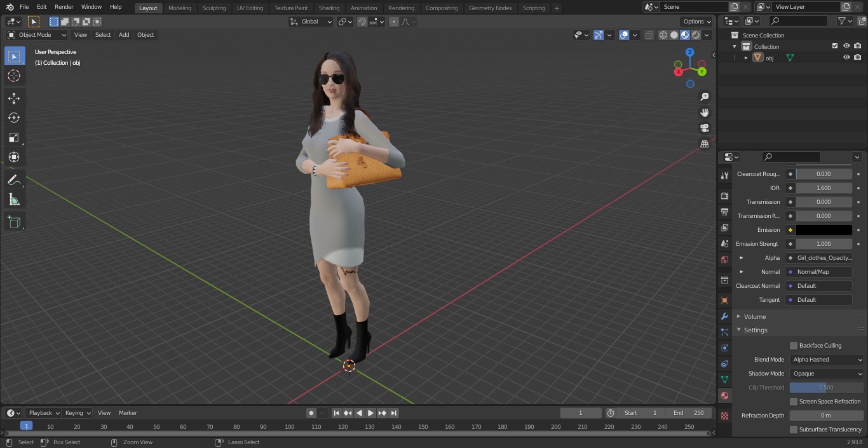This screenshot has height=448, width=868.
Task: Open the Render properties tab
Action: coord(724,196)
